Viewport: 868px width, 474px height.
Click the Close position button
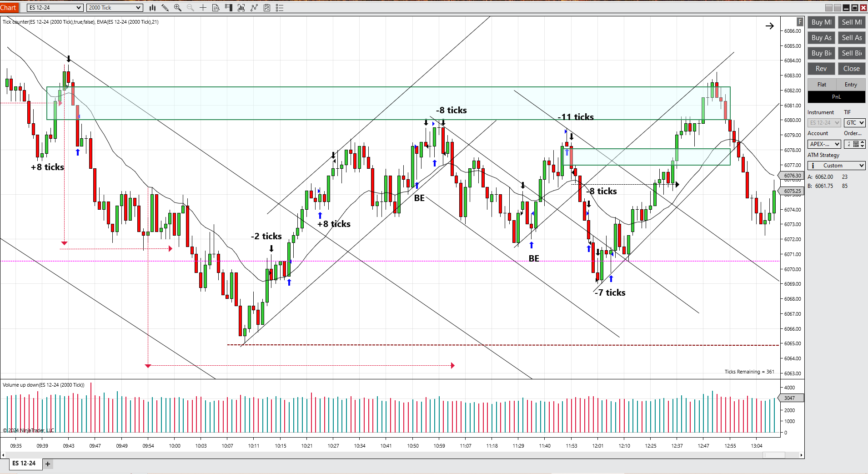tap(852, 69)
